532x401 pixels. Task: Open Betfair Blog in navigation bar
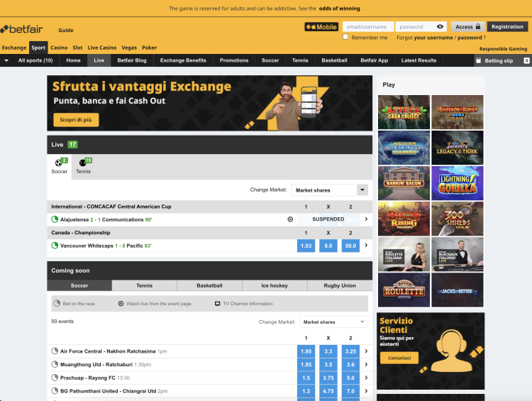coord(132,60)
